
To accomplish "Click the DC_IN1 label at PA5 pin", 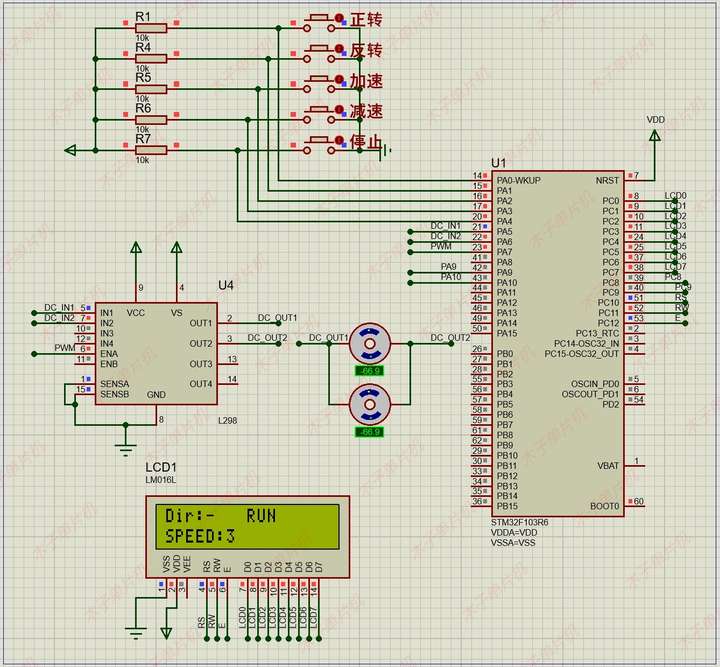I will tap(445, 226).
